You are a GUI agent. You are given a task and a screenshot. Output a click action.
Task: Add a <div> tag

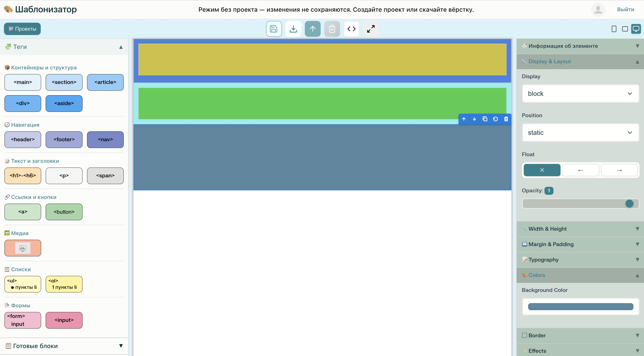click(x=23, y=103)
